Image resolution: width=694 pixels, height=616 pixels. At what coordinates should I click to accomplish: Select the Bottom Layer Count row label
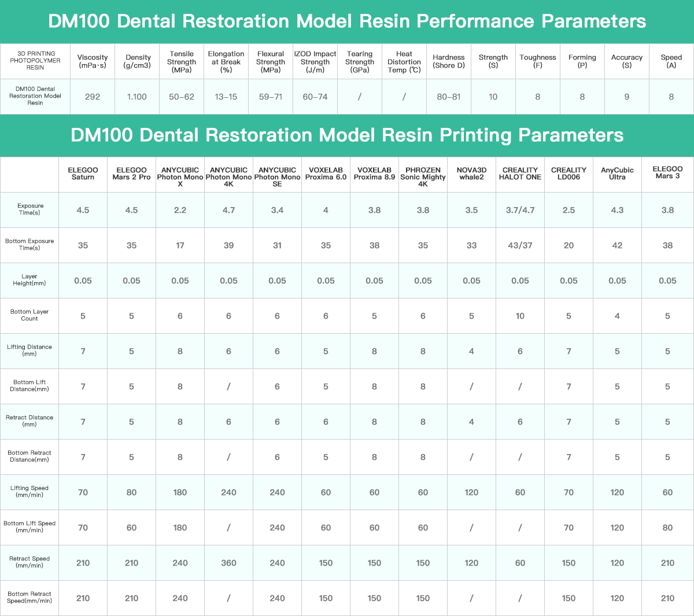click(x=29, y=315)
